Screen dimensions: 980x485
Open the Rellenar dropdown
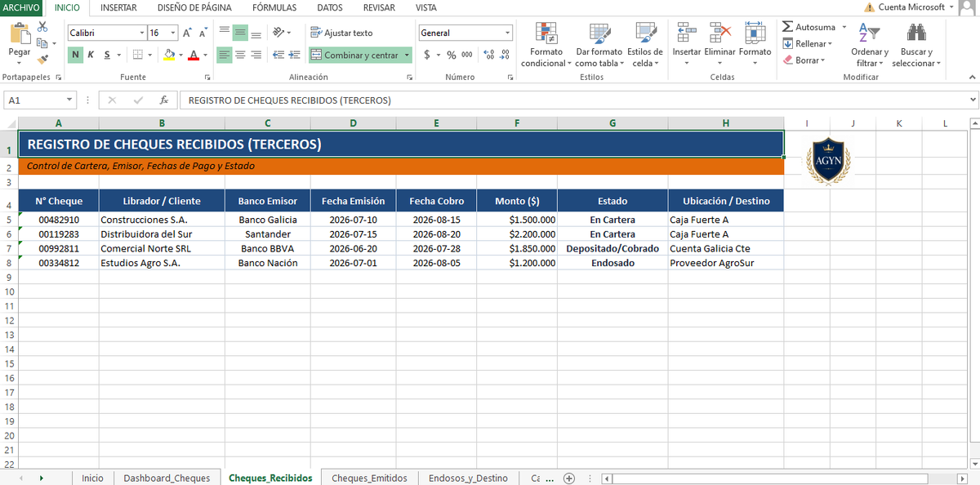point(808,44)
